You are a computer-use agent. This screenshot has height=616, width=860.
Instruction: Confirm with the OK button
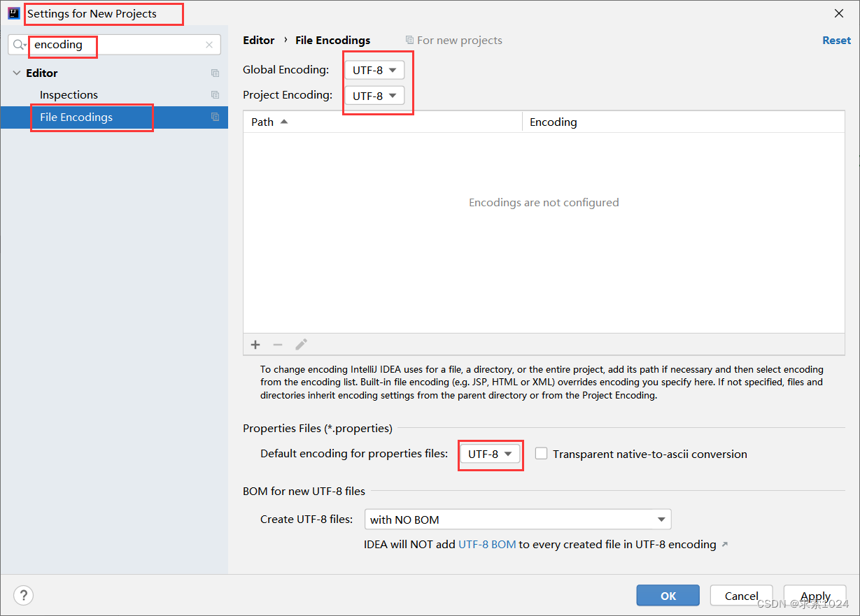coord(668,596)
